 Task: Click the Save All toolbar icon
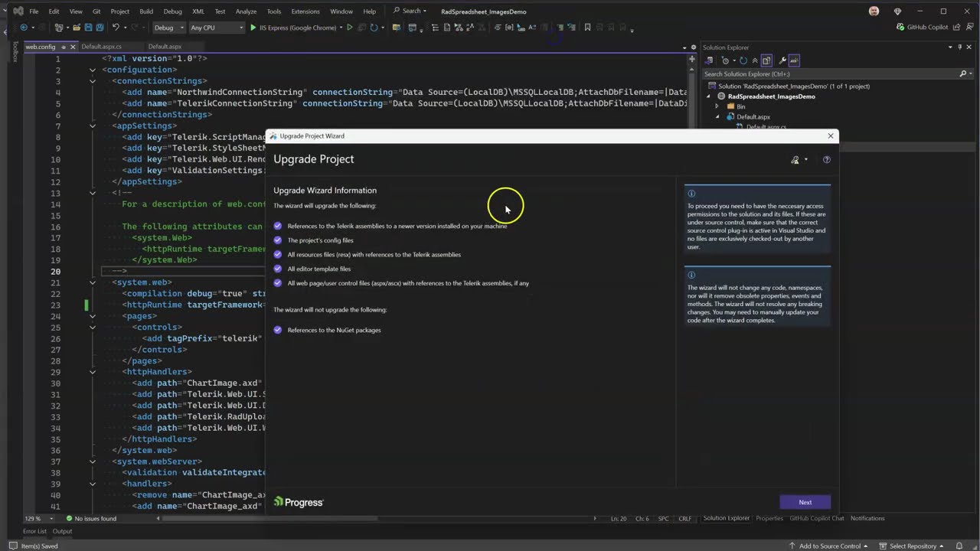tap(100, 28)
